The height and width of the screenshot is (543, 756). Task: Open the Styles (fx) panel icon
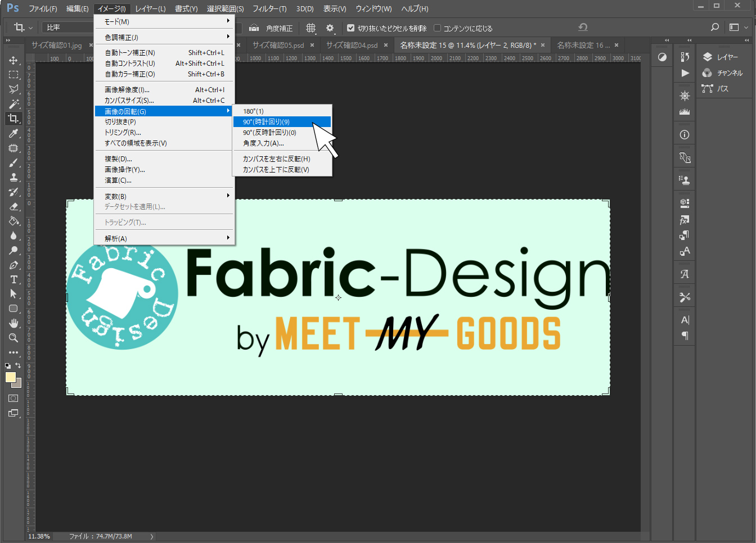pyautogui.click(x=685, y=220)
